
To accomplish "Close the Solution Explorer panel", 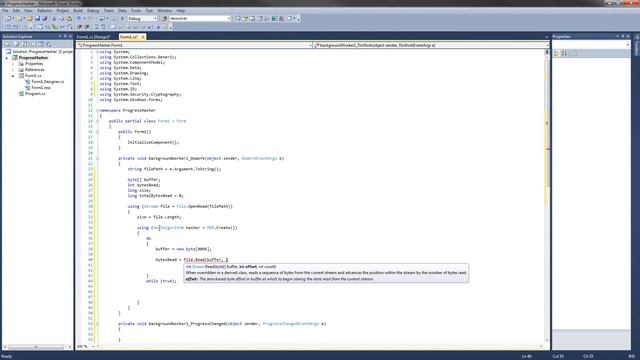I will (70, 36).
